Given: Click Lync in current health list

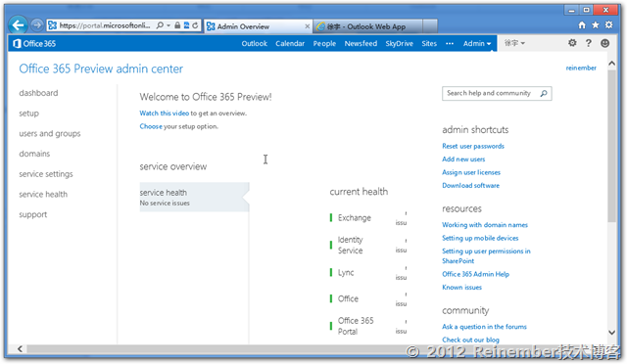Looking at the screenshot, I should click(x=346, y=273).
